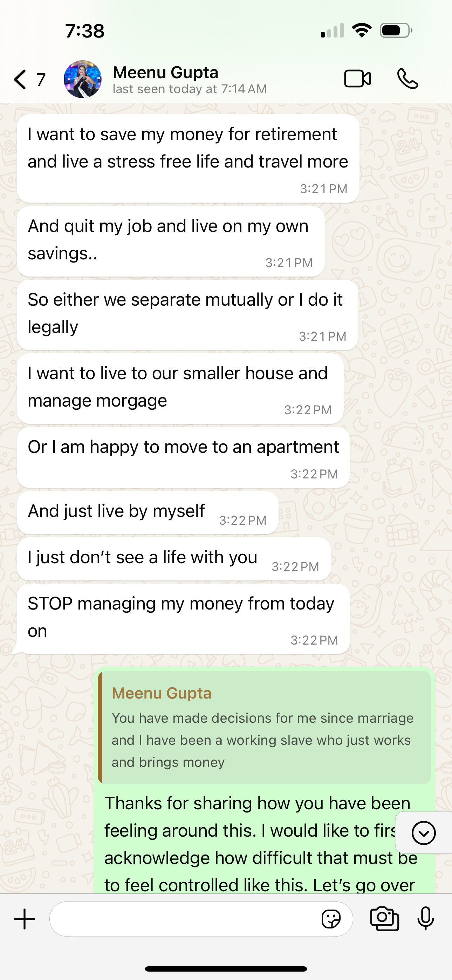This screenshot has width=452, height=980.
Task: Start a video call with Meenu Gupta
Action: click(357, 79)
